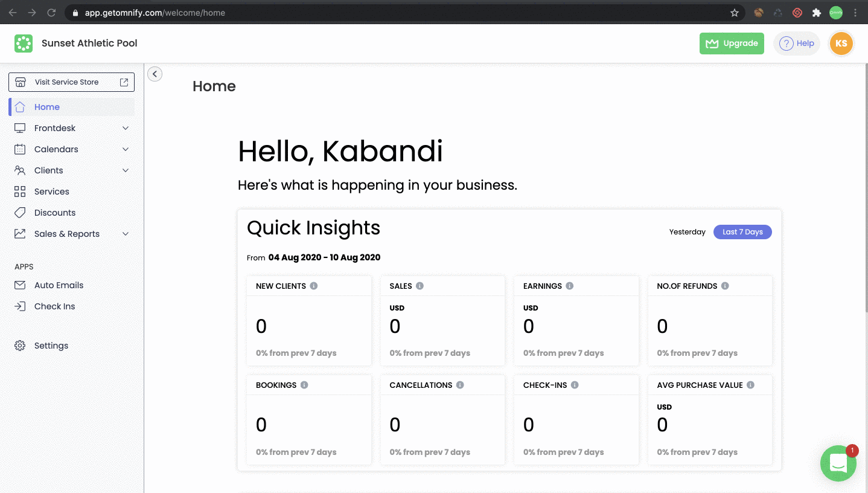This screenshot has height=493, width=868.
Task: Open the chat support bubble
Action: pos(838,463)
